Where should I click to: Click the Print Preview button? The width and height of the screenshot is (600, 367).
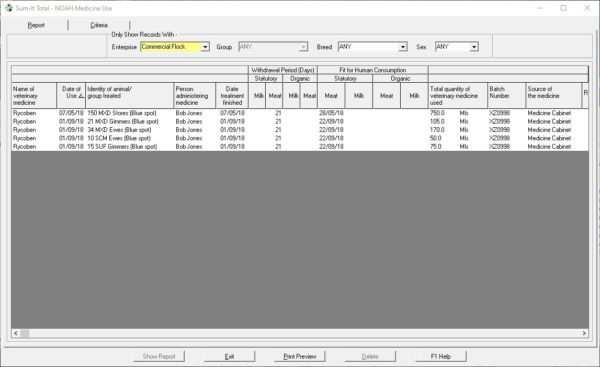300,356
